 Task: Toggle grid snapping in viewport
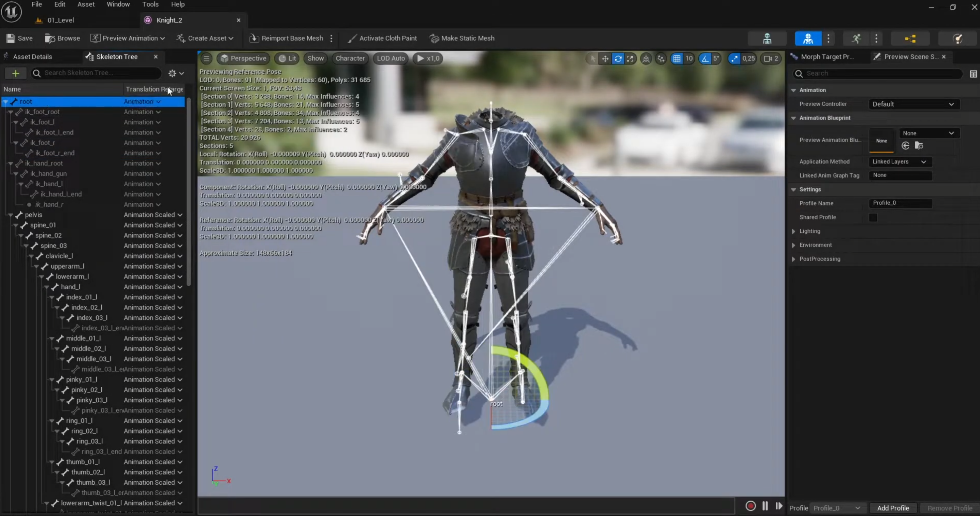coord(677,59)
